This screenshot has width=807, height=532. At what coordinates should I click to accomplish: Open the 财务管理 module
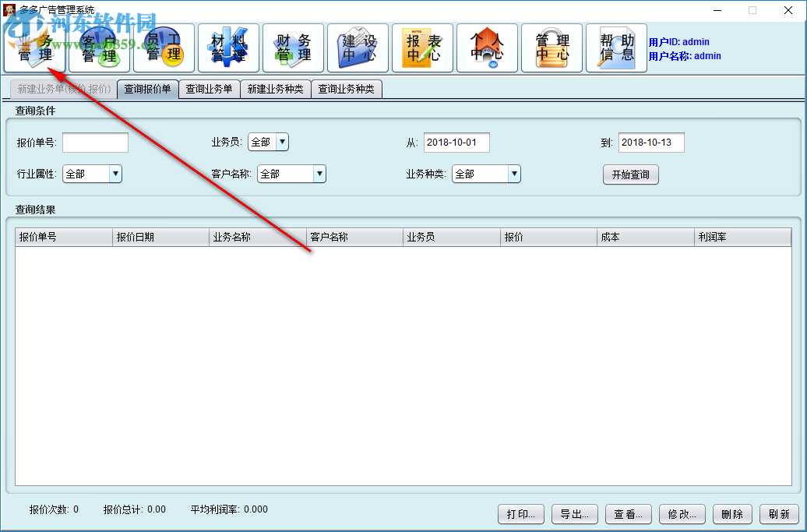pos(293,48)
